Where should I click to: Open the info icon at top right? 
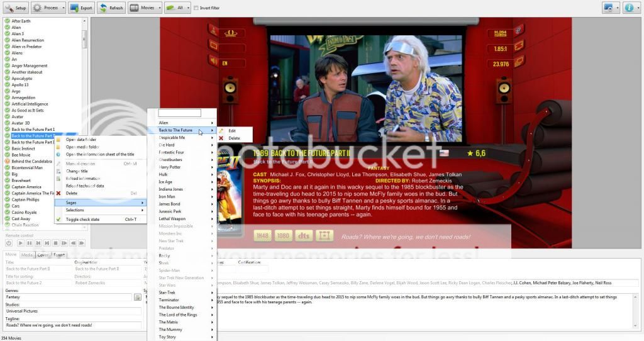click(629, 8)
